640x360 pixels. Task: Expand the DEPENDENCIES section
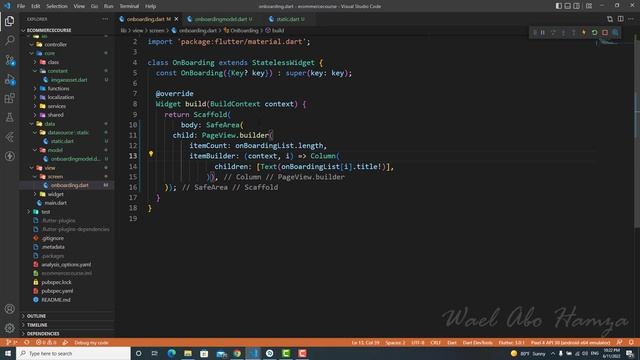[67, 333]
